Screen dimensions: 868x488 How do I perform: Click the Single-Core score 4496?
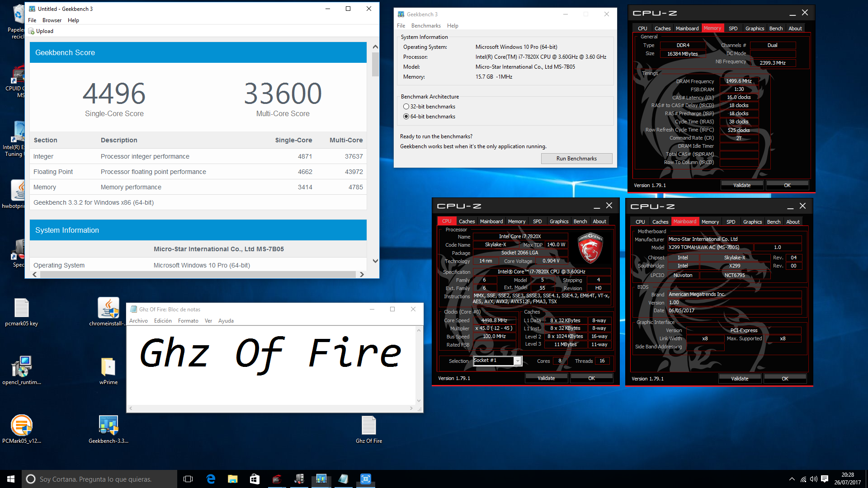click(114, 93)
